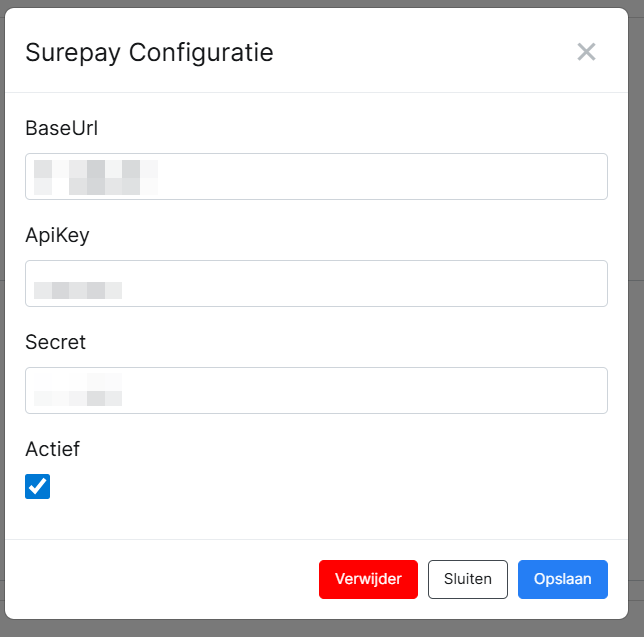Click the Surepay Configuratie dialog title
Viewport: 644px width, 637px height.
click(x=149, y=52)
